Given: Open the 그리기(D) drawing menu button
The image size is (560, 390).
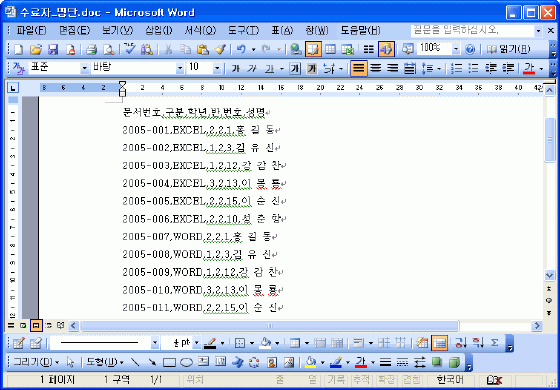Looking at the screenshot, I should coord(36,362).
